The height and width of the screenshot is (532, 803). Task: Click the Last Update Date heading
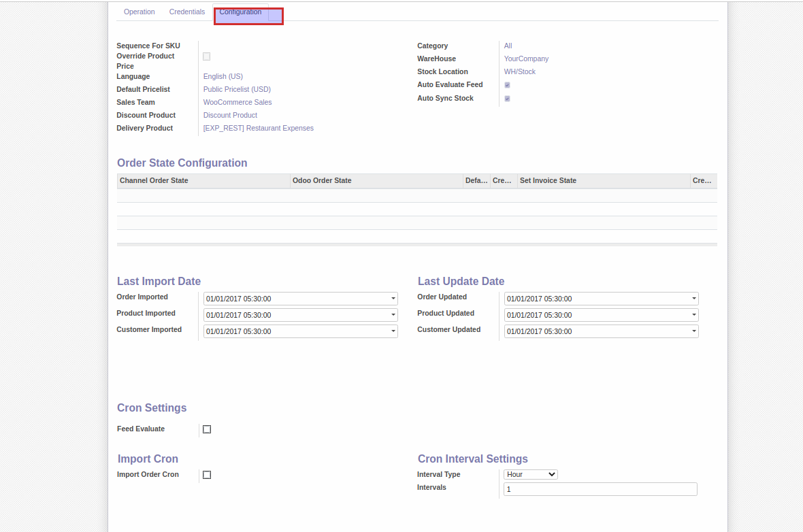coord(461,281)
